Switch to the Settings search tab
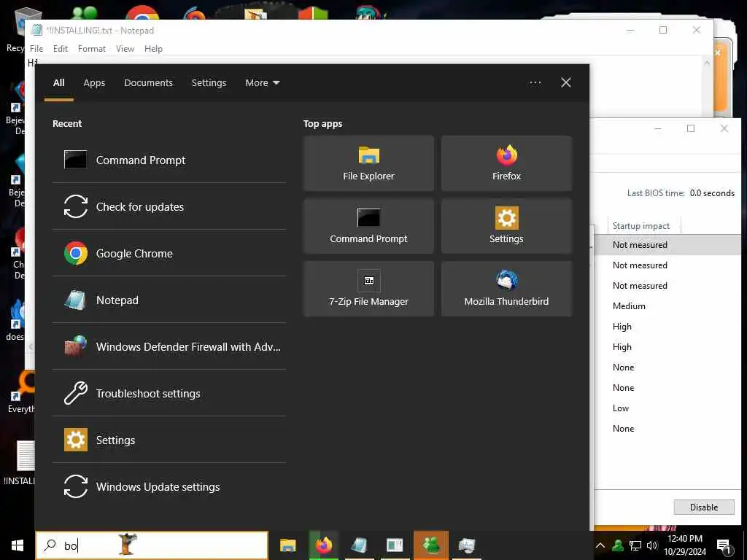The width and height of the screenshot is (747, 560). [x=209, y=83]
